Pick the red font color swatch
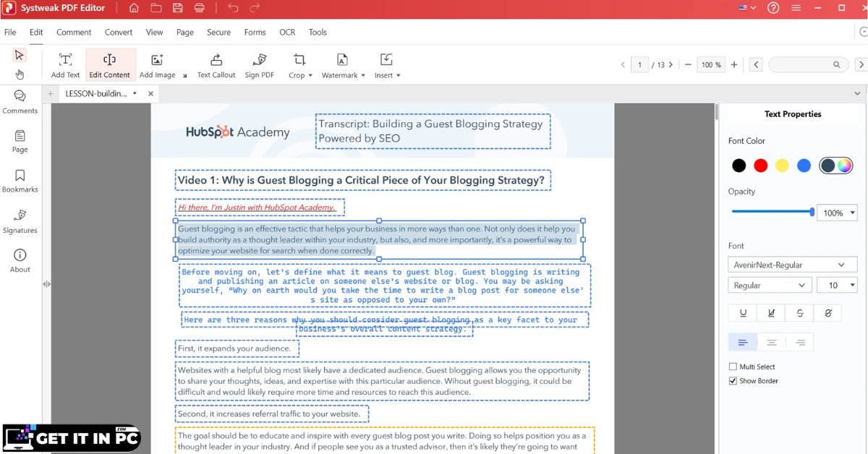This screenshot has height=454, width=868. (760, 166)
